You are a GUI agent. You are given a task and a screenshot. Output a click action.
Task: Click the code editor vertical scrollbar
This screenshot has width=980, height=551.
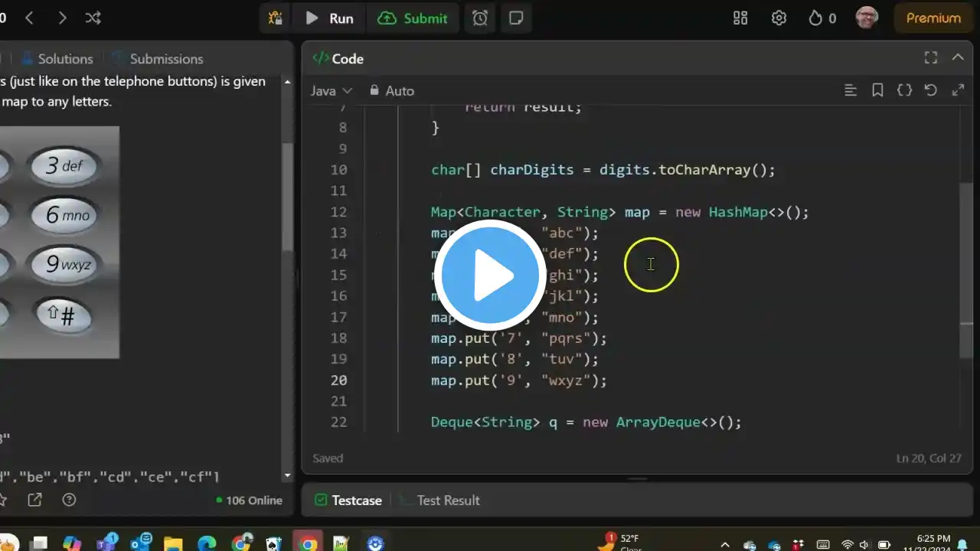(967, 269)
